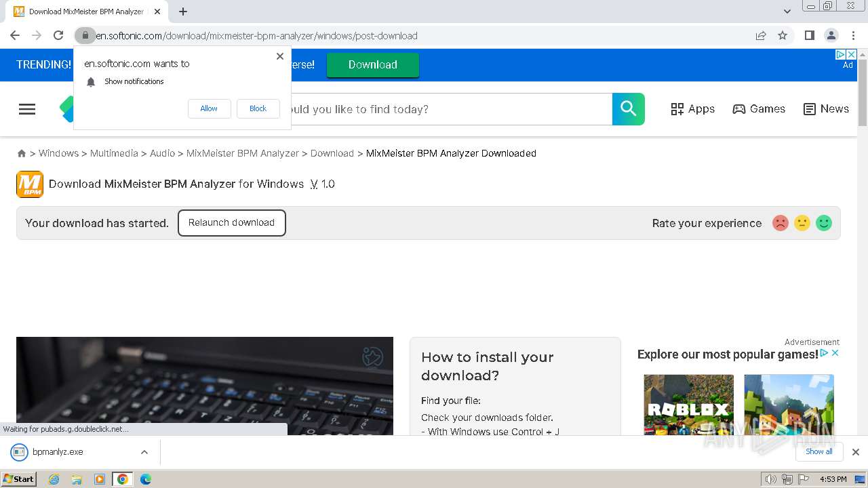
Task: Close the top banner ad
Action: coord(852,54)
